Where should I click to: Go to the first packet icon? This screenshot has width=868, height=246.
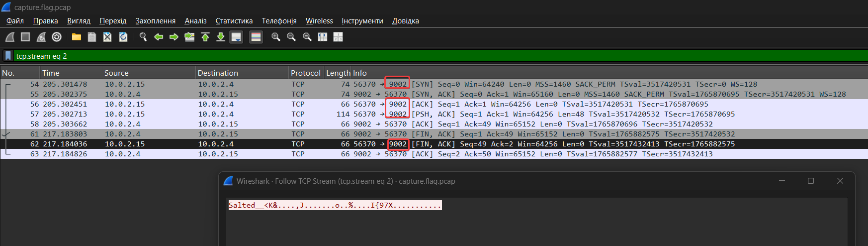click(205, 37)
